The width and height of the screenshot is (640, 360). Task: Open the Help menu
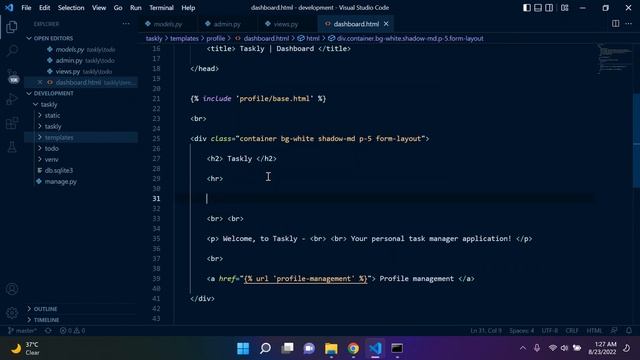pos(188,8)
